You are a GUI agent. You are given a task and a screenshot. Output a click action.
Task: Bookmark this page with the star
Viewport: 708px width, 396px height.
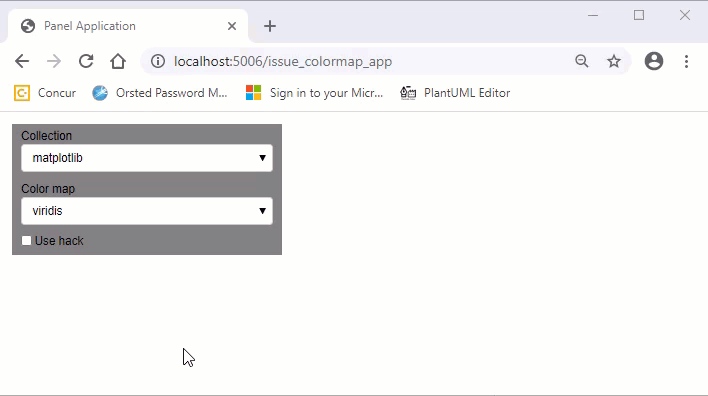pyautogui.click(x=614, y=61)
